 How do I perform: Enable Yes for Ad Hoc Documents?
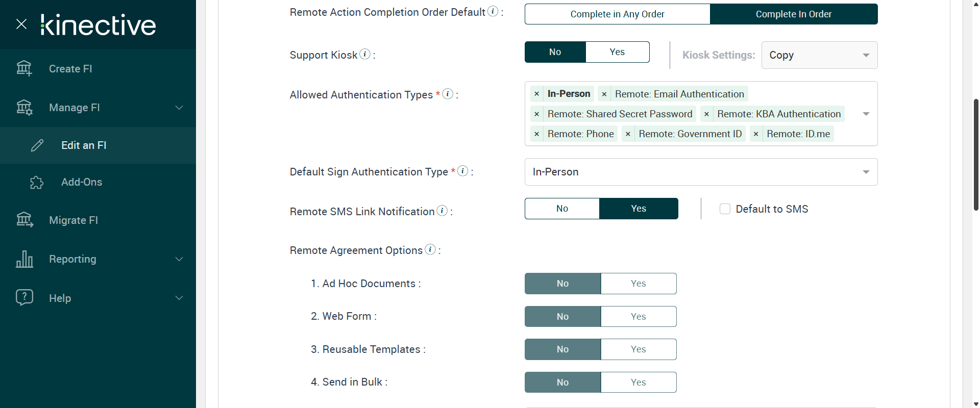click(x=638, y=284)
